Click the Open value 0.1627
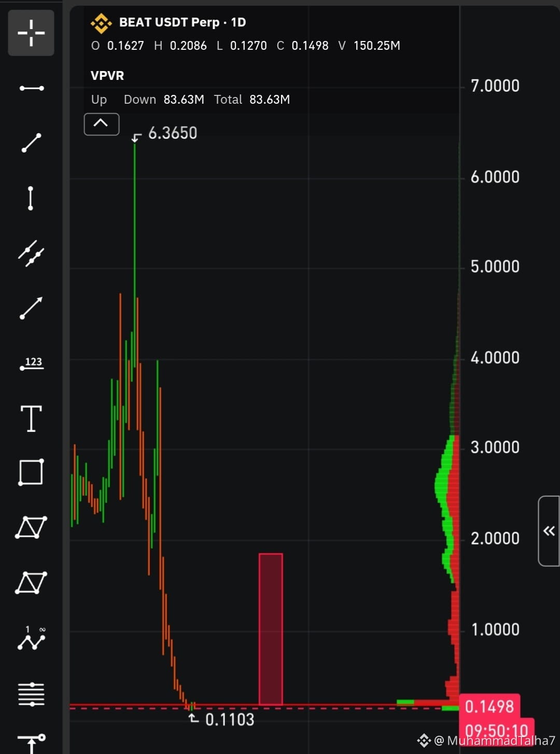The height and width of the screenshot is (754, 560). tap(125, 46)
